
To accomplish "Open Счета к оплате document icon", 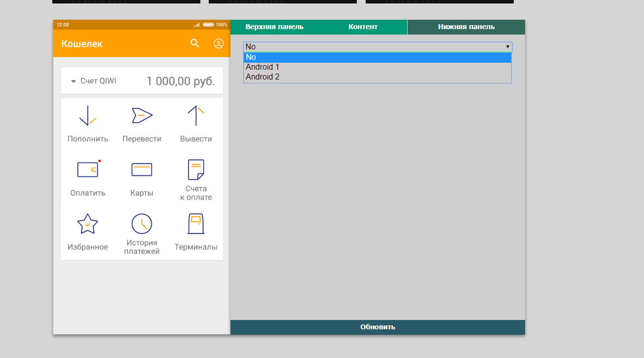I will point(196,169).
